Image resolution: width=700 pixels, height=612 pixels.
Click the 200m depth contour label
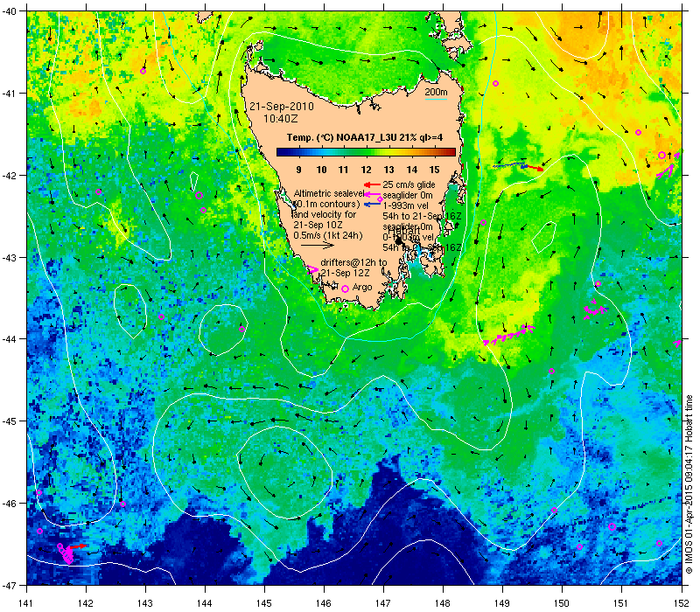pos(436,92)
